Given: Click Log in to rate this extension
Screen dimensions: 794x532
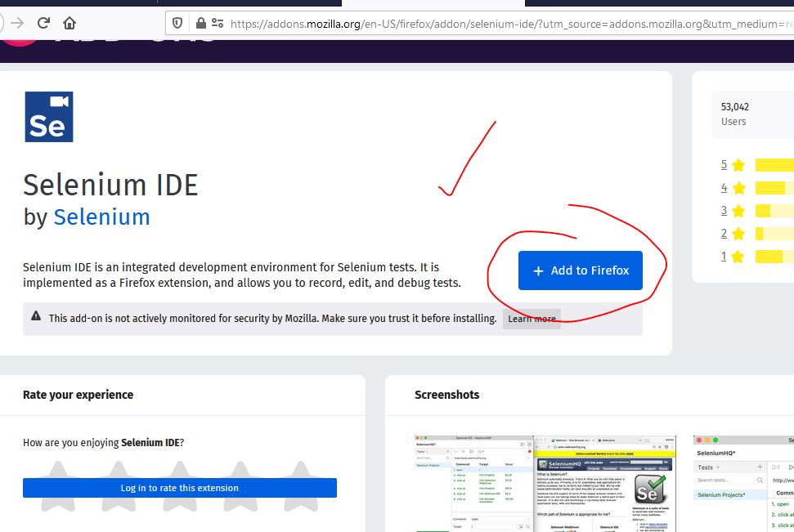Looking at the screenshot, I should pos(179,488).
